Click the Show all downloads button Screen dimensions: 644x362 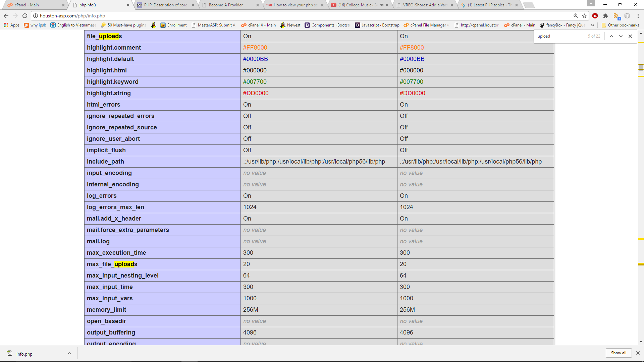click(619, 353)
